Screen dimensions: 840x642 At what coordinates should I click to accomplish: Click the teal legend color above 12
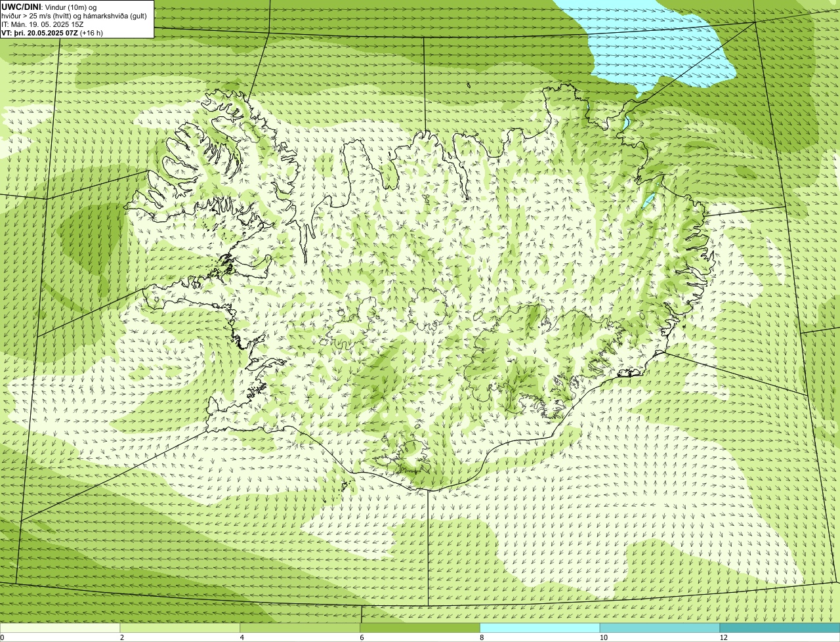point(780,628)
